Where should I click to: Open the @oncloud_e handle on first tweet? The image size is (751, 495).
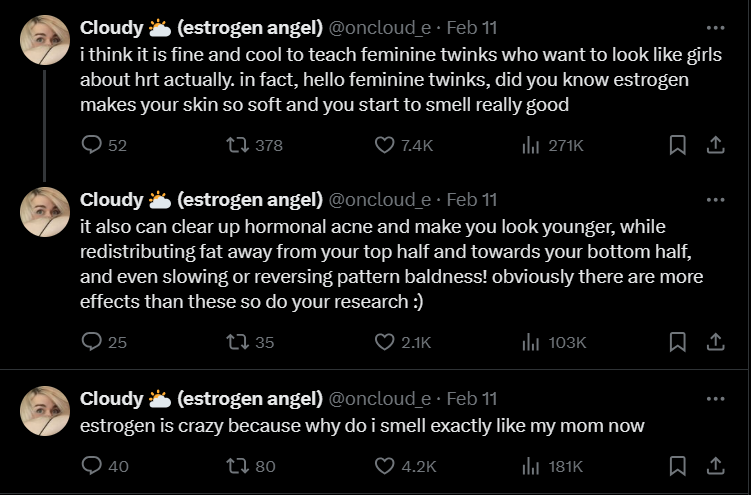380,28
